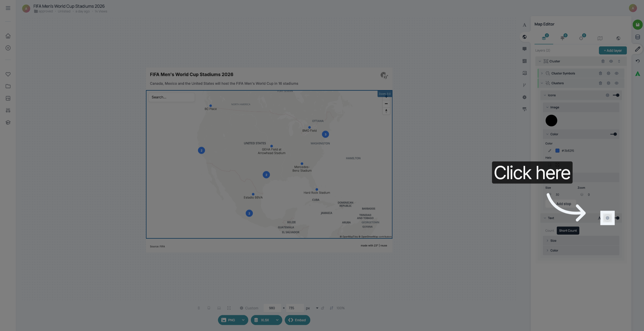Collapse the Icons section

545,95
